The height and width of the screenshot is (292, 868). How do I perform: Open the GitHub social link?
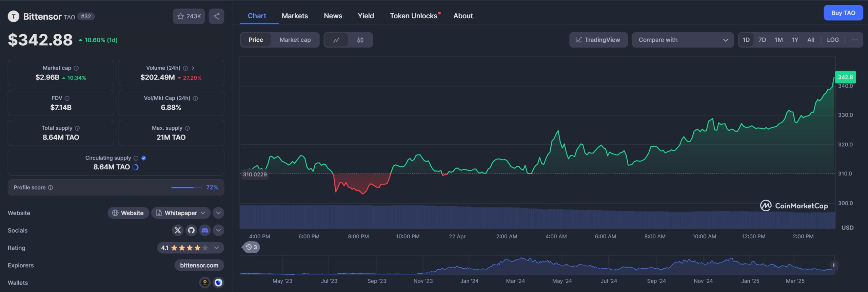[191, 230]
